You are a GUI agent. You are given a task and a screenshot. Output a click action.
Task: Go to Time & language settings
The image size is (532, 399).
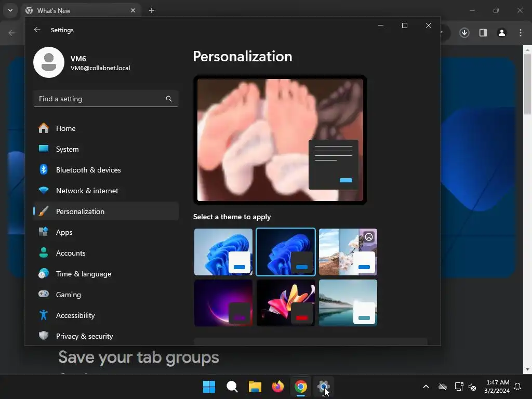[x=106, y=274]
